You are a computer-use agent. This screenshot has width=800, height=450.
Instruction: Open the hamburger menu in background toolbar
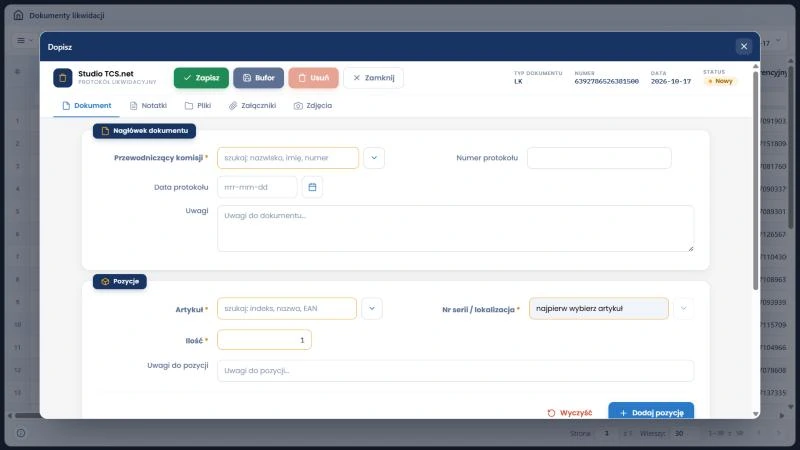(x=21, y=40)
